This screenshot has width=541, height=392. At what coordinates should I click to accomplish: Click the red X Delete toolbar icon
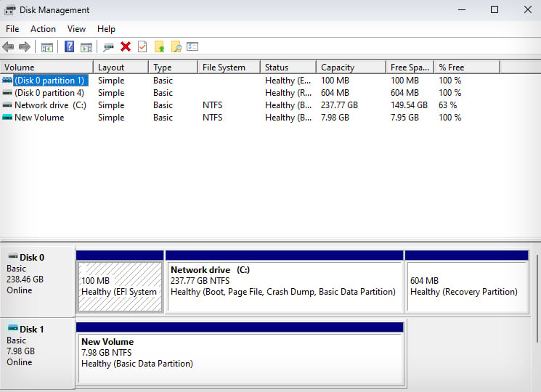pyautogui.click(x=126, y=47)
